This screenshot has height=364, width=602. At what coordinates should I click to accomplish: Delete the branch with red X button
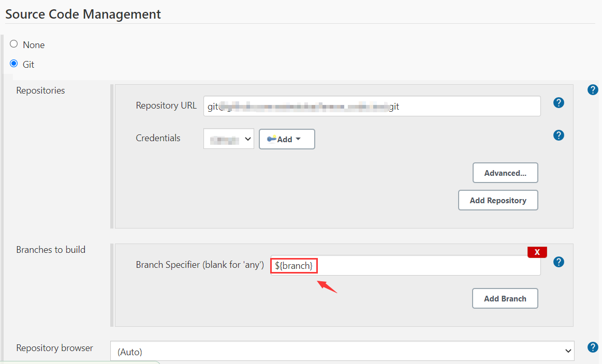[537, 252]
